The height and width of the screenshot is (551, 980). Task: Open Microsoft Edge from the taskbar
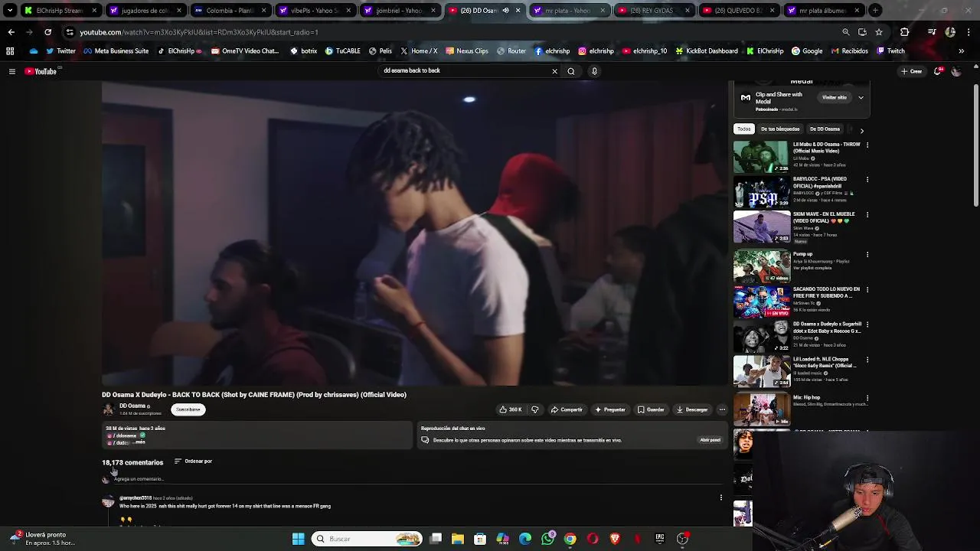[x=525, y=539]
